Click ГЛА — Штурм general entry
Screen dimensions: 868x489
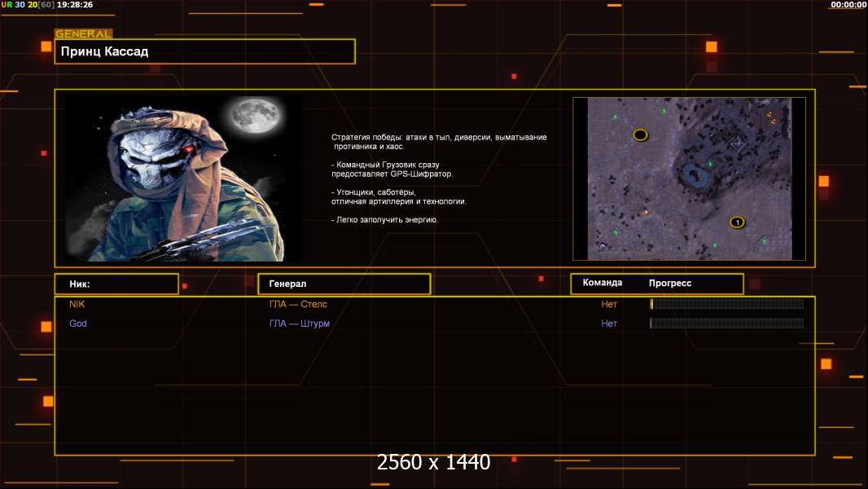coord(300,324)
